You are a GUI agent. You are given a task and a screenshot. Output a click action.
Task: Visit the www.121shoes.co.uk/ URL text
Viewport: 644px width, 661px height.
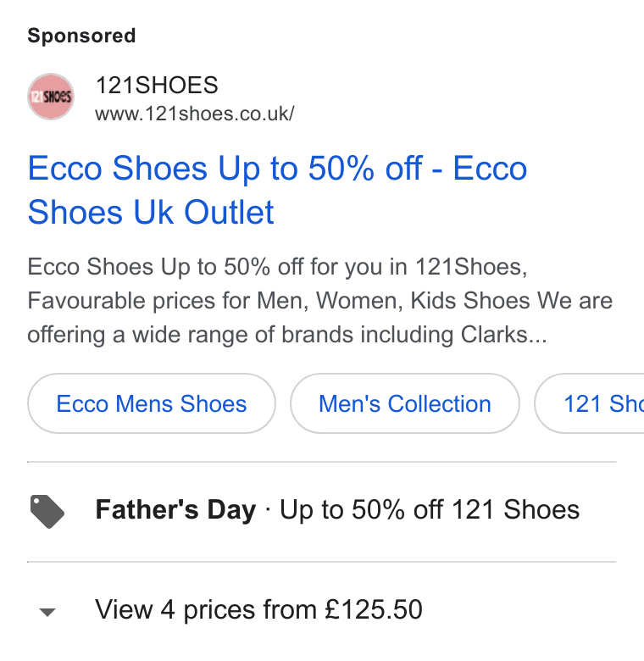click(x=194, y=114)
